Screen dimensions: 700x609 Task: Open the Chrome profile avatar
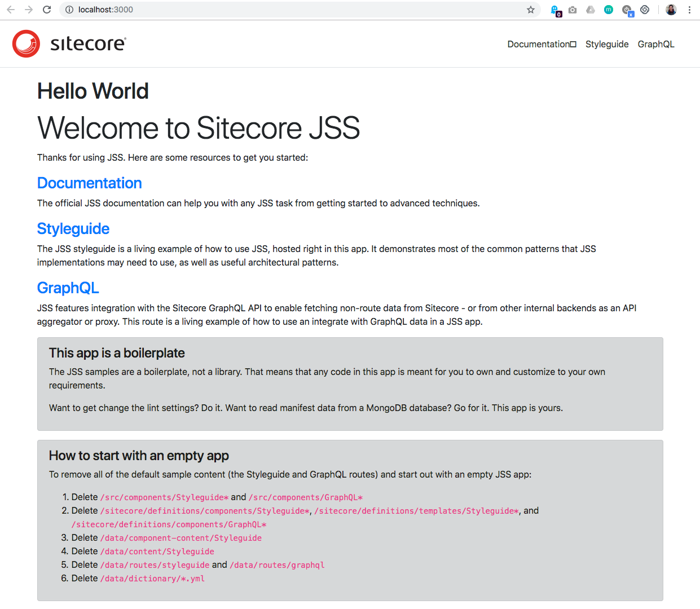(x=671, y=10)
